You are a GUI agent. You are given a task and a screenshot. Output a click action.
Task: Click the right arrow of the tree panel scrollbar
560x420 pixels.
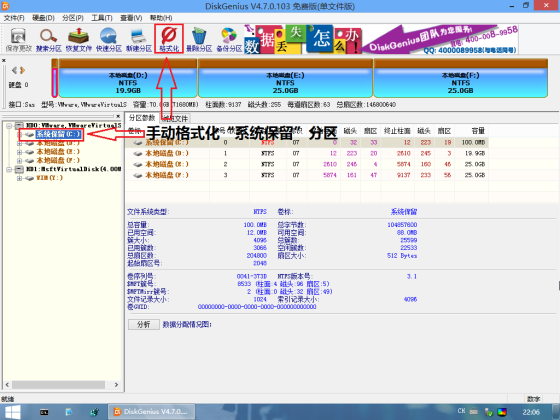116,385
